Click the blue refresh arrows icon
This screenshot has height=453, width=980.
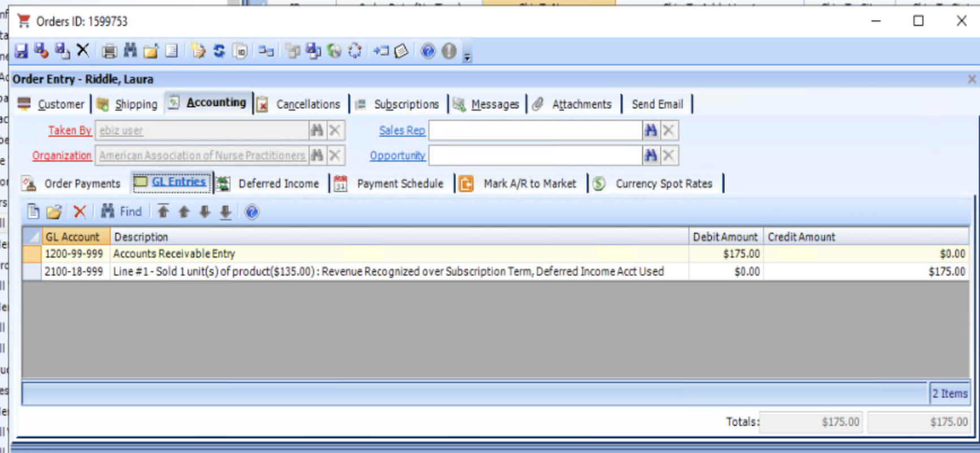tap(219, 51)
